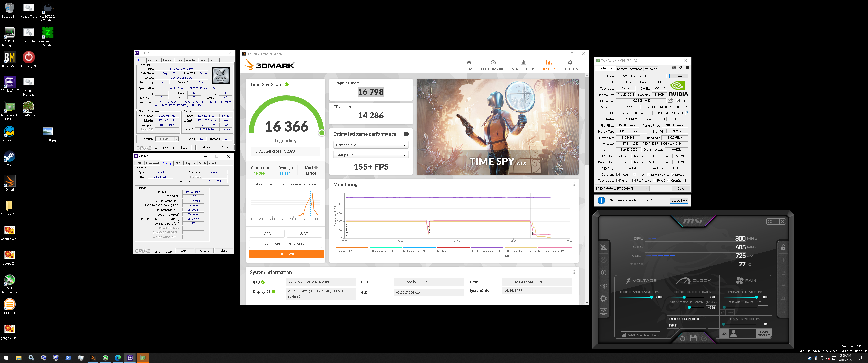Toggle Ray Tracing checkbox in GPU-Z

(634, 181)
